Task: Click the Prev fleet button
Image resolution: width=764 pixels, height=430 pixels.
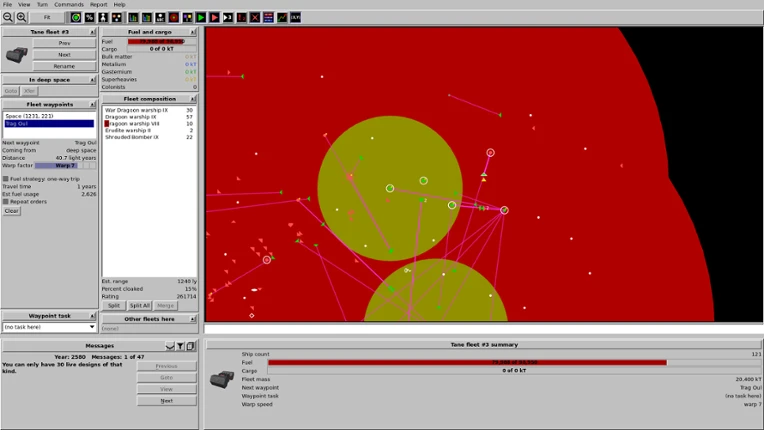Action: pyautogui.click(x=64, y=43)
